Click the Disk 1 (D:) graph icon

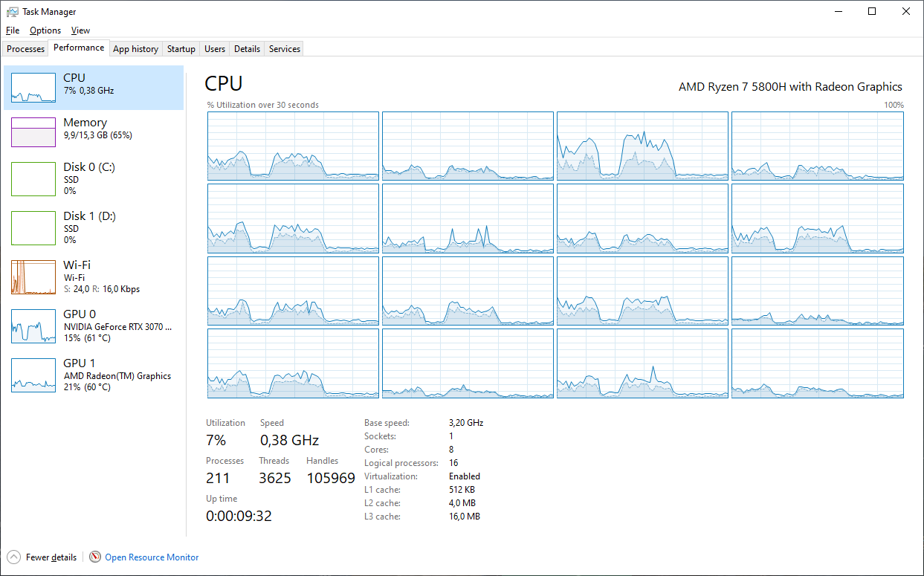[33, 227]
